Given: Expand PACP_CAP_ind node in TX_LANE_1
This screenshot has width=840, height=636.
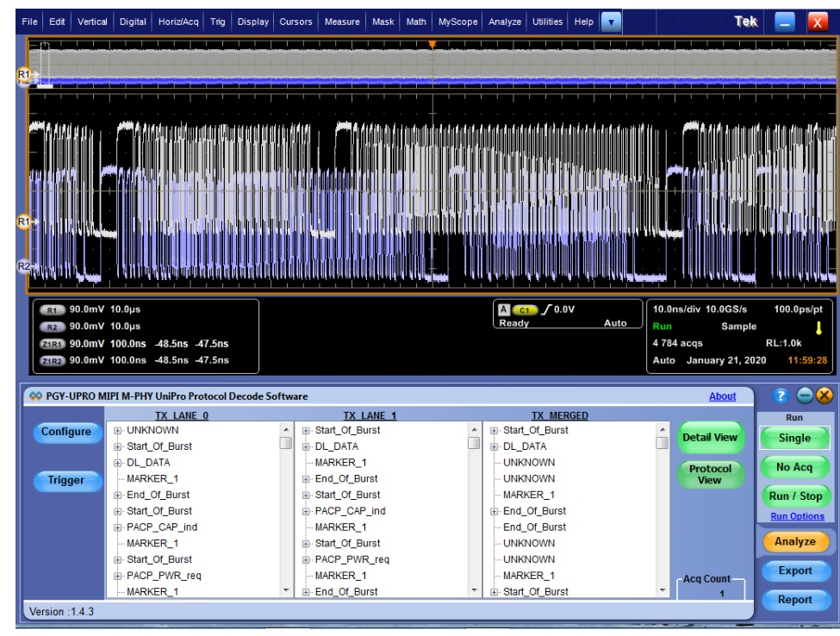Looking at the screenshot, I should [306, 511].
